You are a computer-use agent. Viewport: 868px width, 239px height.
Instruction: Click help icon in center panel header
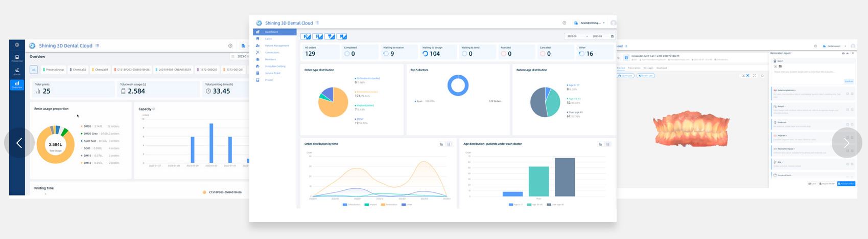click(x=564, y=23)
